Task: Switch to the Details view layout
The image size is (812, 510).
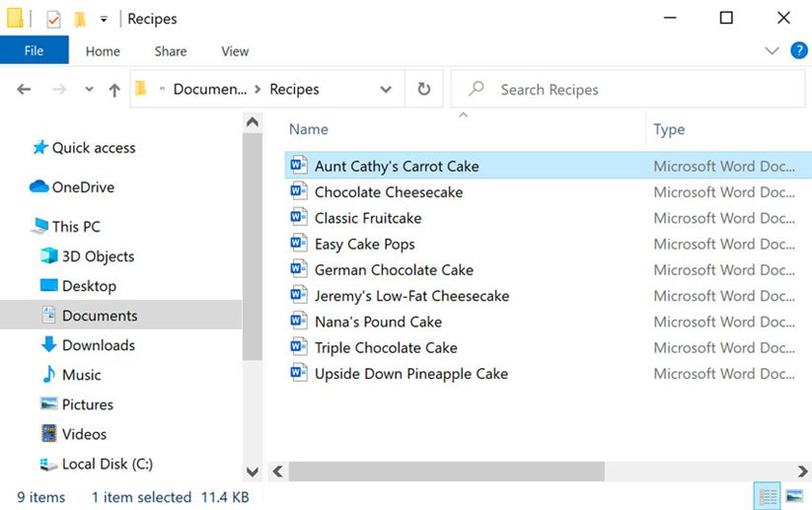Action: point(767,496)
